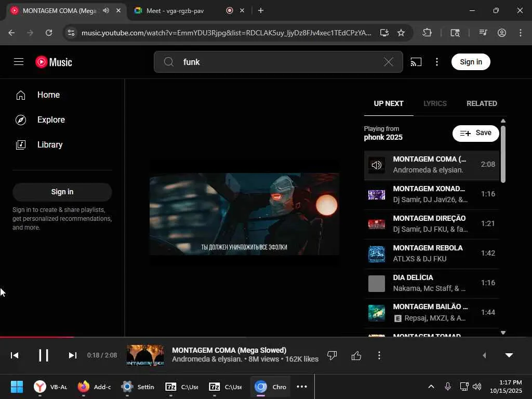Image resolution: width=532 pixels, height=399 pixels.
Task: Open the Settings app in the taskbar
Action: (x=137, y=387)
